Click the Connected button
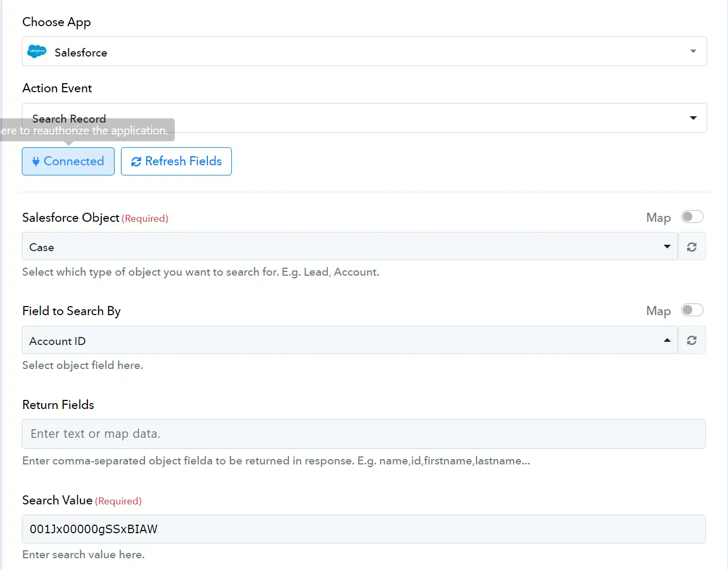Image resolution: width=728 pixels, height=570 pixels. click(x=68, y=161)
